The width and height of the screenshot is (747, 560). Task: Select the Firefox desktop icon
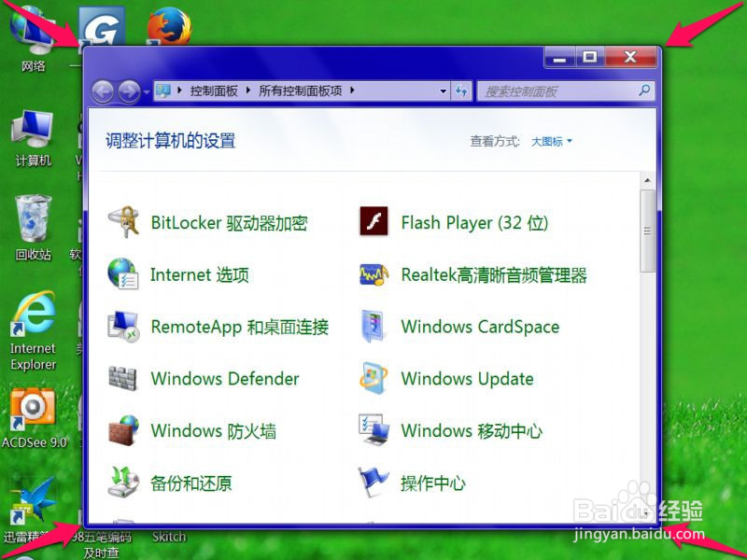click(169, 26)
